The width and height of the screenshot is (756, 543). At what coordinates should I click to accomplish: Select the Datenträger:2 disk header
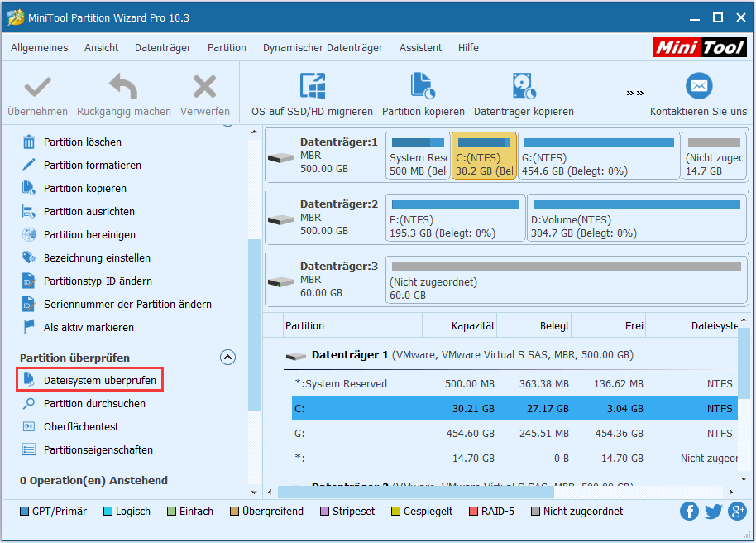pos(324,218)
